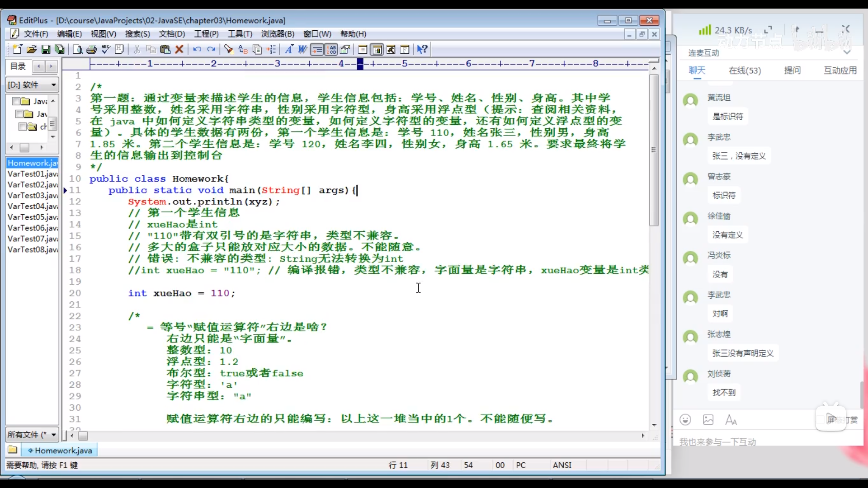The height and width of the screenshot is (488, 868).
Task: Click the red Delete X icon
Action: (x=179, y=49)
